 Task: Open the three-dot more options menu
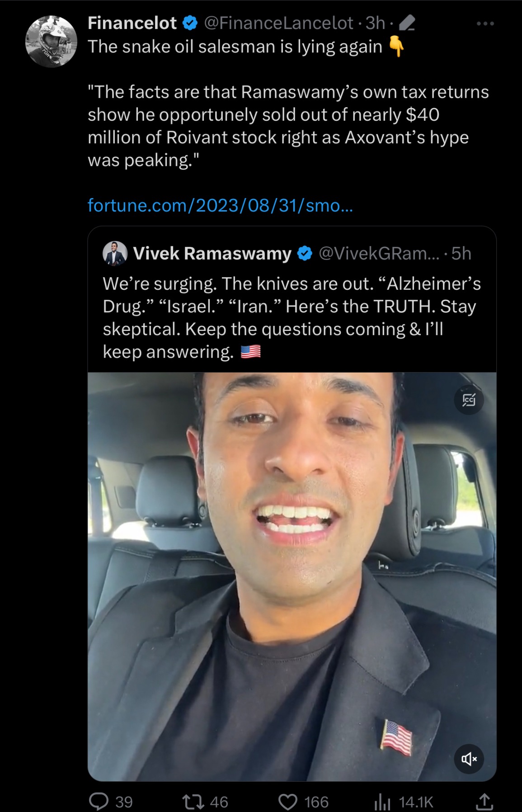[485, 24]
